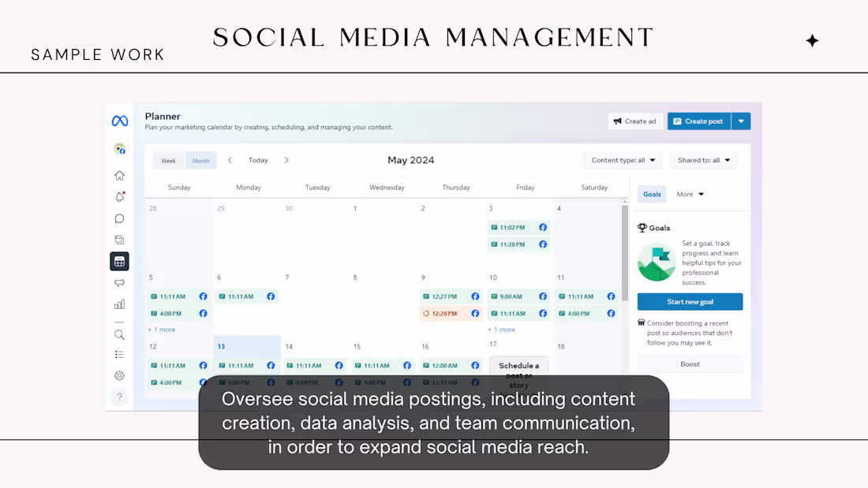Open the 9:00 AM post on May 10
The height and width of the screenshot is (488, 868).
(518, 296)
